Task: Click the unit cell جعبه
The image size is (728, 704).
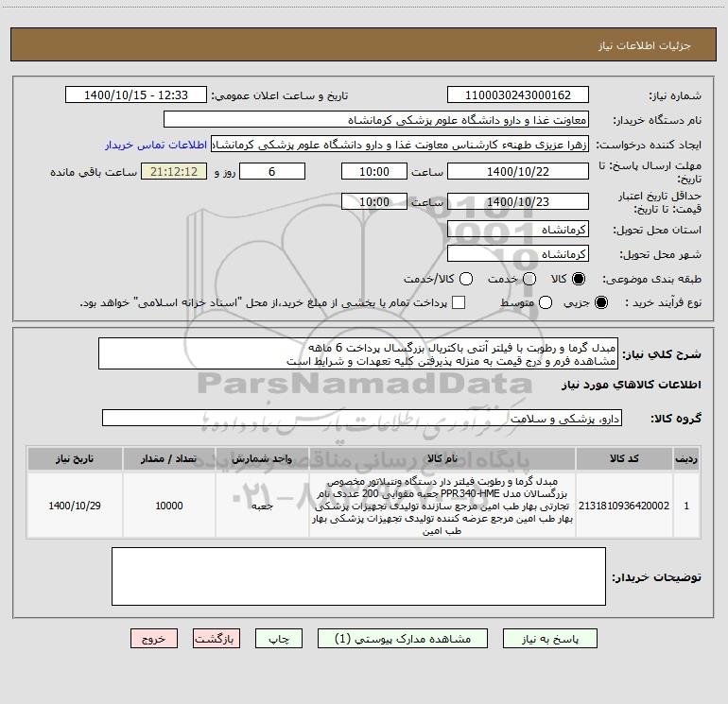Action: 262,506
